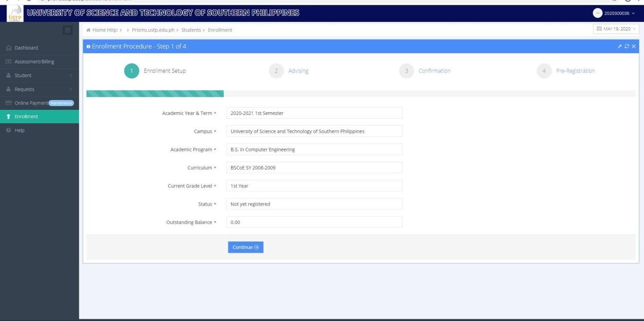The image size is (644, 321).
Task: Click the Online Payment card icon
Action: 8,103
